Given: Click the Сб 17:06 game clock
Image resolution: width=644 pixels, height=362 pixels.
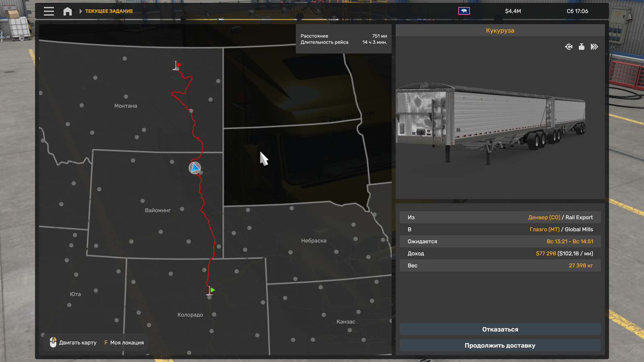Looking at the screenshot, I should point(577,11).
